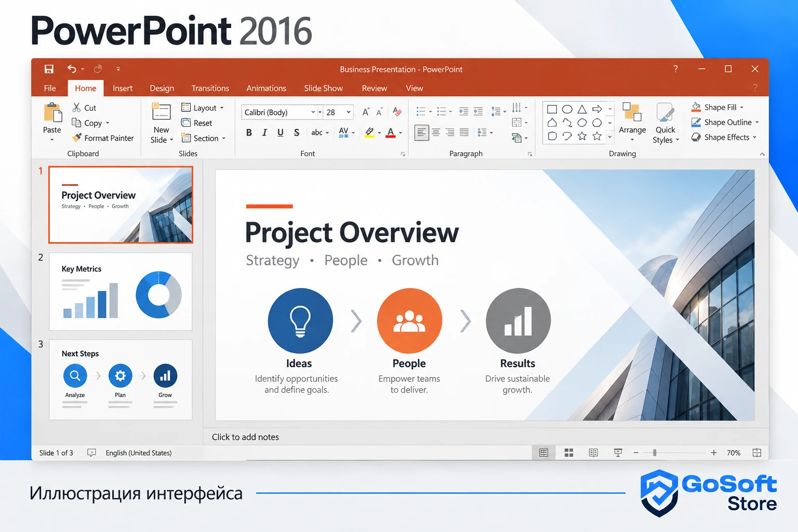Select the right arrow shape
798x532 pixels.
point(597,109)
